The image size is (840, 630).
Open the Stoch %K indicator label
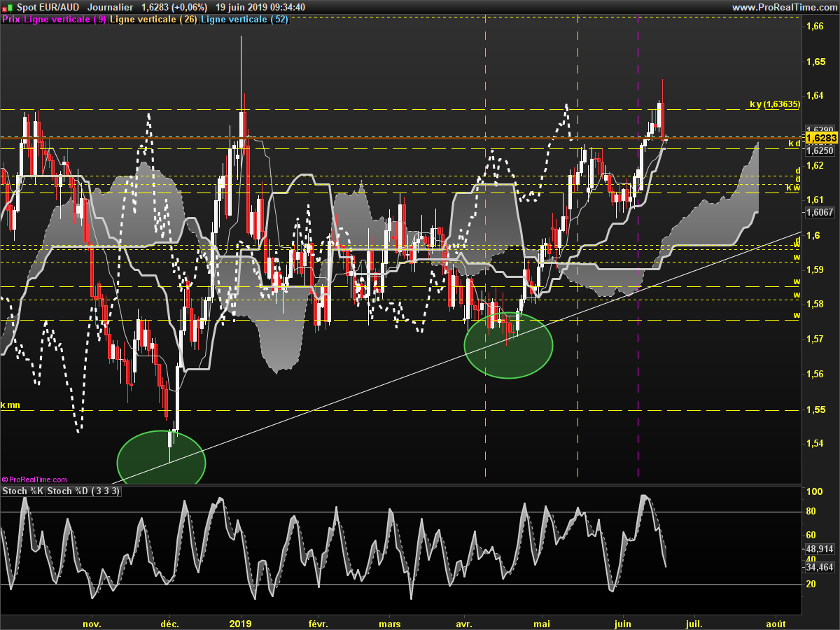point(23,491)
